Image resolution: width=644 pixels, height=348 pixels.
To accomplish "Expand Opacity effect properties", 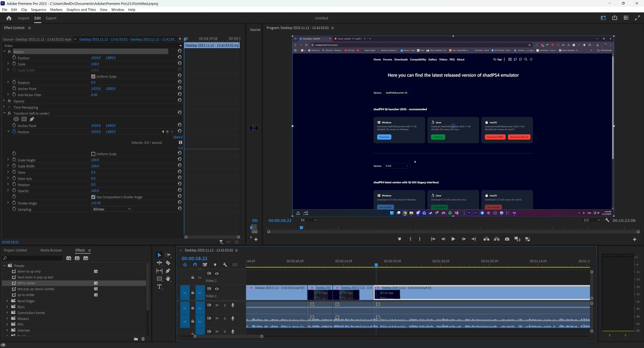I will 4,101.
